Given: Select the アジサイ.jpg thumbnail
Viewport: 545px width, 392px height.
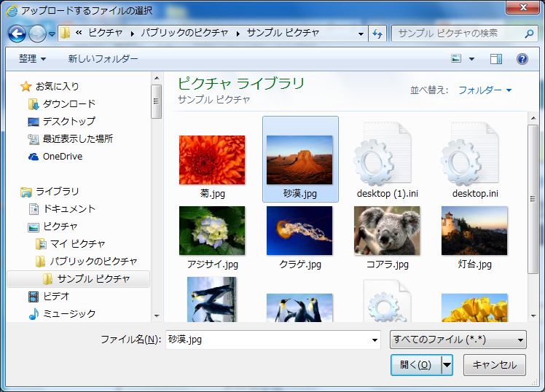Looking at the screenshot, I should point(212,231).
